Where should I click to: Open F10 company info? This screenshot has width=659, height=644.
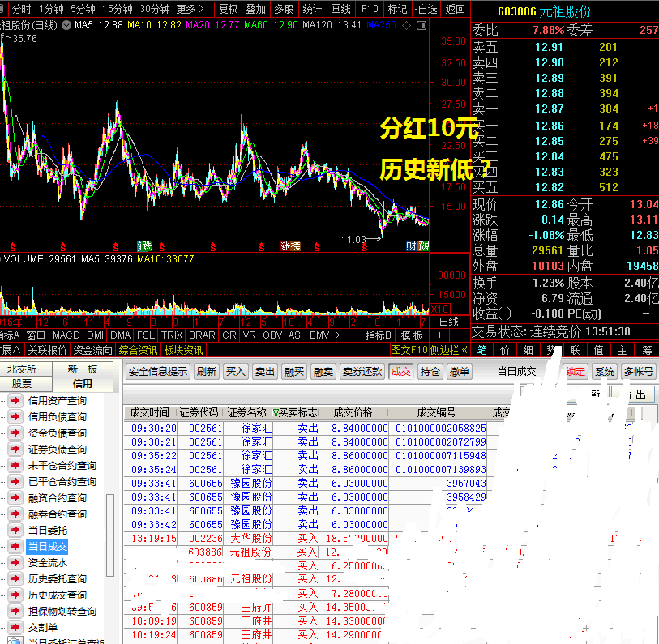370,9
